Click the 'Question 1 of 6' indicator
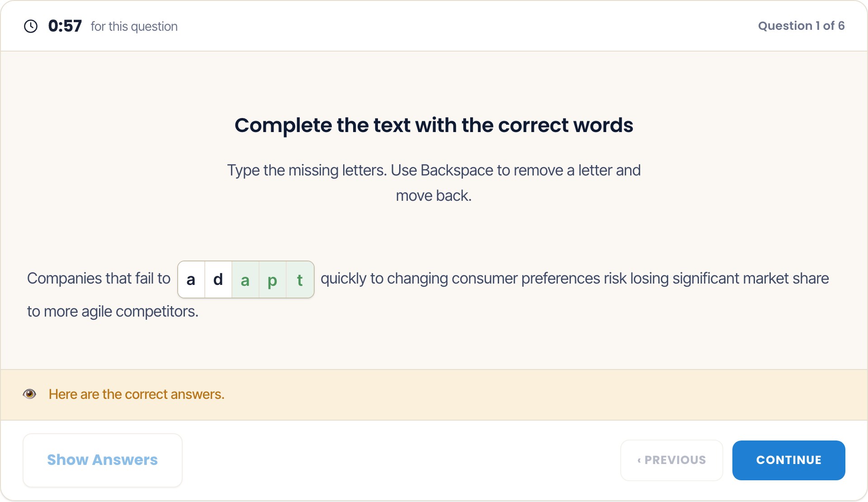 tap(801, 26)
